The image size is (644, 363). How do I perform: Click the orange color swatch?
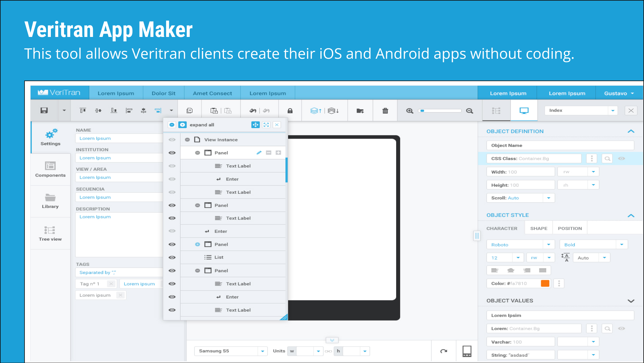[545, 283]
